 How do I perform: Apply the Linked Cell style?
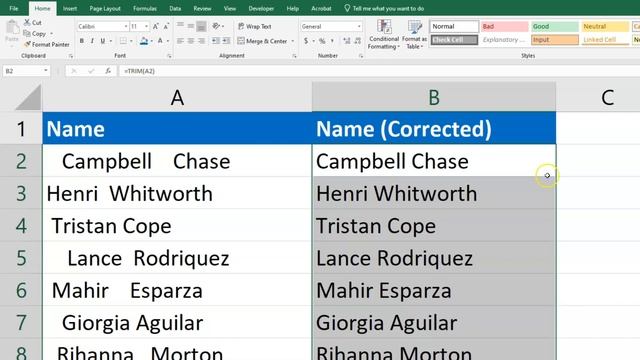pos(605,40)
